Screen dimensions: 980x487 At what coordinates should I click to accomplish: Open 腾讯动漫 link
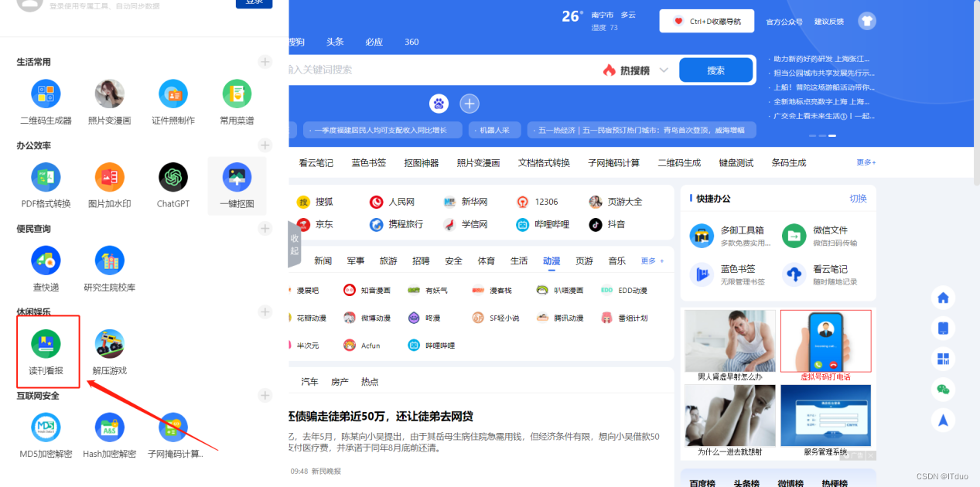click(561, 318)
